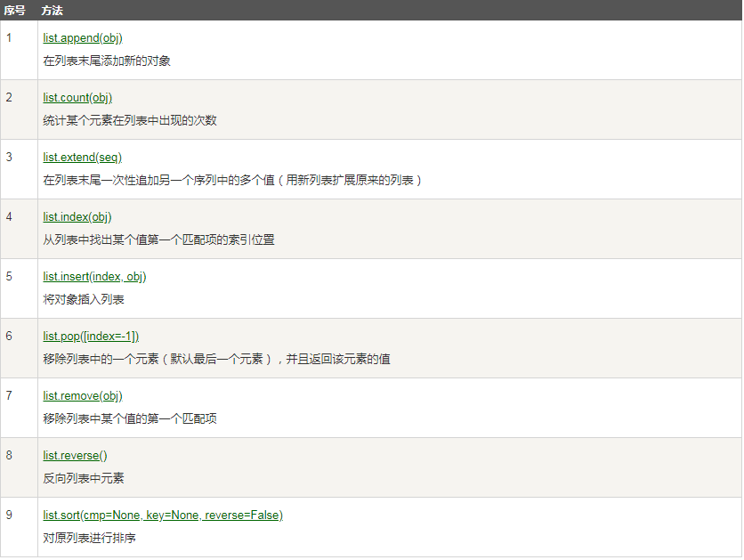Image resolution: width=744 pixels, height=560 pixels.
Task: Select the description about 用新列表扩展原来的列表
Action: click(x=232, y=181)
